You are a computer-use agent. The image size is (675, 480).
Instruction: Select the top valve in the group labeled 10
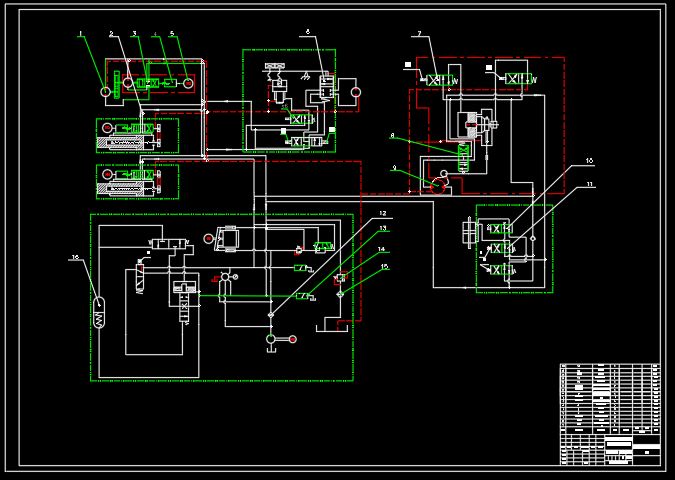[x=499, y=229]
